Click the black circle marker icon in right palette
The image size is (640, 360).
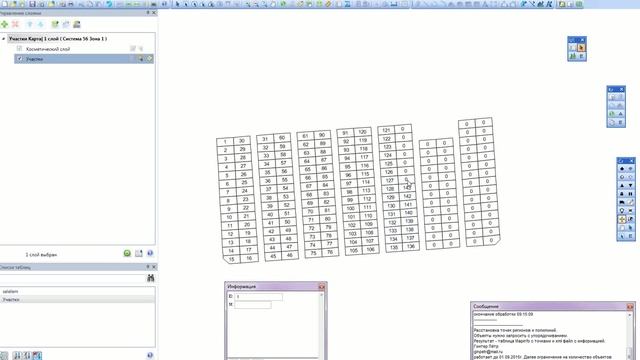(622, 169)
